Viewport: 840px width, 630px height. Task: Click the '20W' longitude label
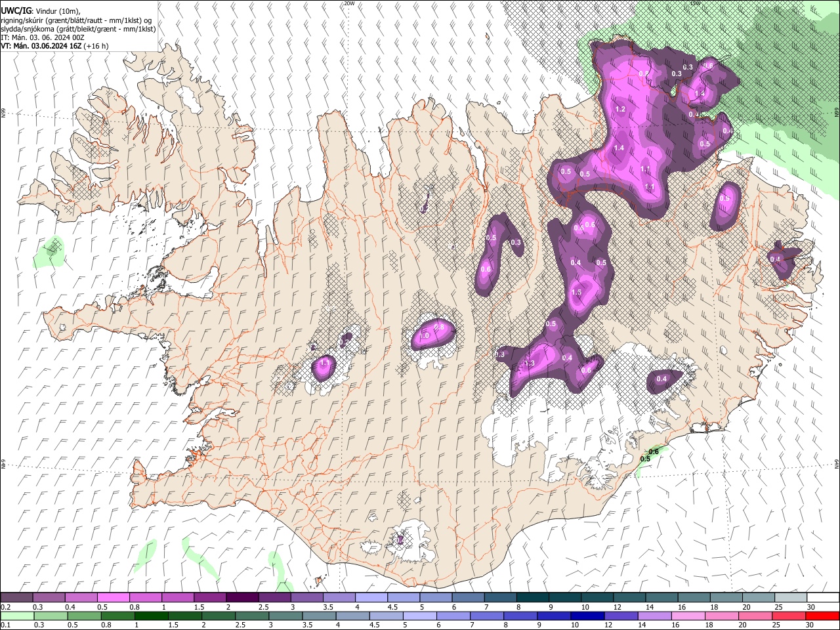coord(349,3)
